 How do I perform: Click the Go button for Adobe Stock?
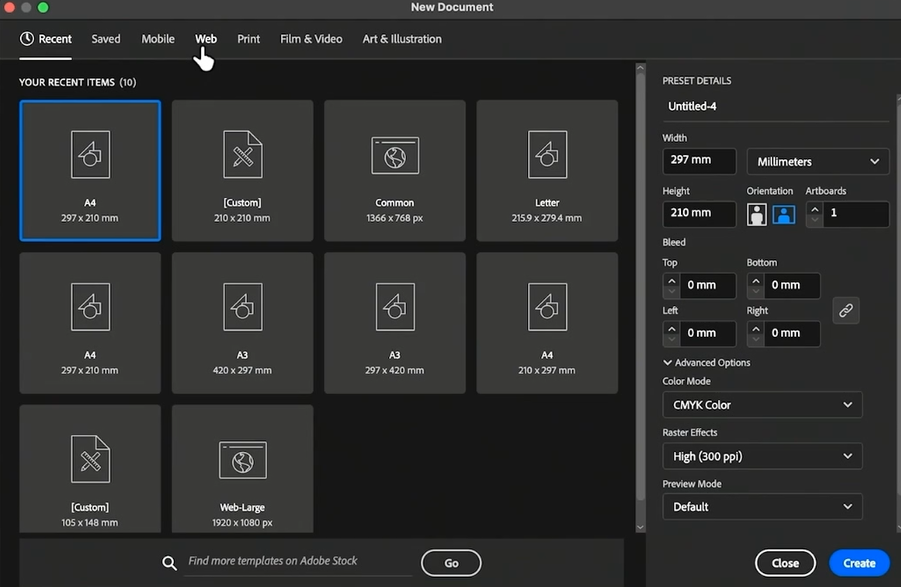click(x=451, y=563)
